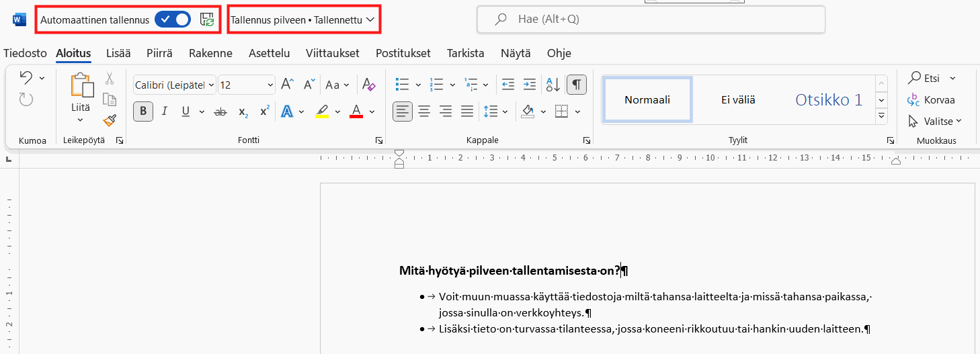Click the Copy icon
The image size is (980, 354).
point(110,99)
